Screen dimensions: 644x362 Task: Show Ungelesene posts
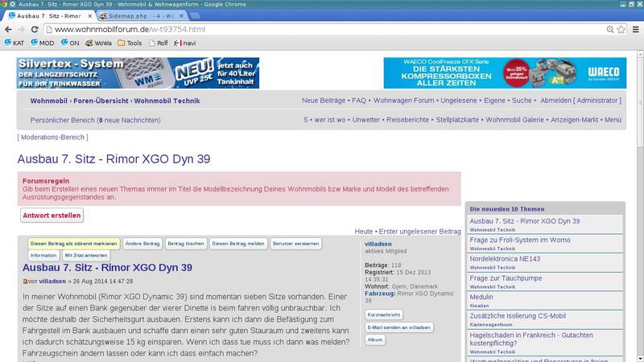(x=459, y=101)
